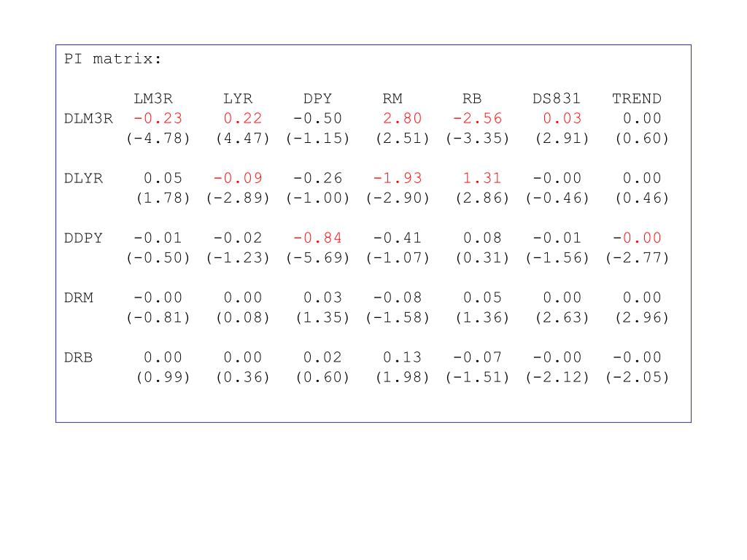Click the 0.13 value in DRB row
This screenshot has width=747, height=560.
coord(402,357)
